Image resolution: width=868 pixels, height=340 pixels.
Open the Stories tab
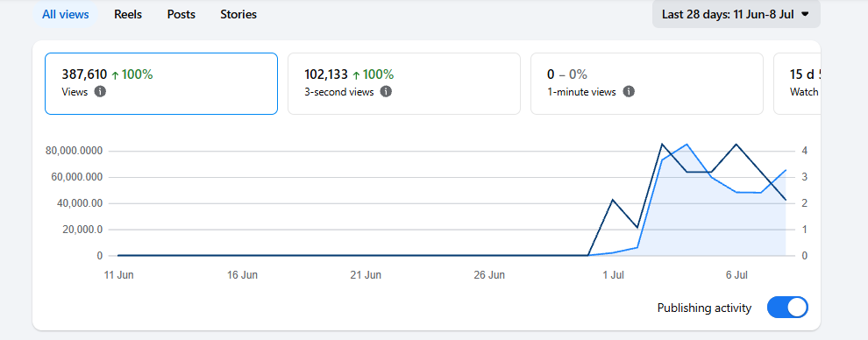[x=238, y=14]
